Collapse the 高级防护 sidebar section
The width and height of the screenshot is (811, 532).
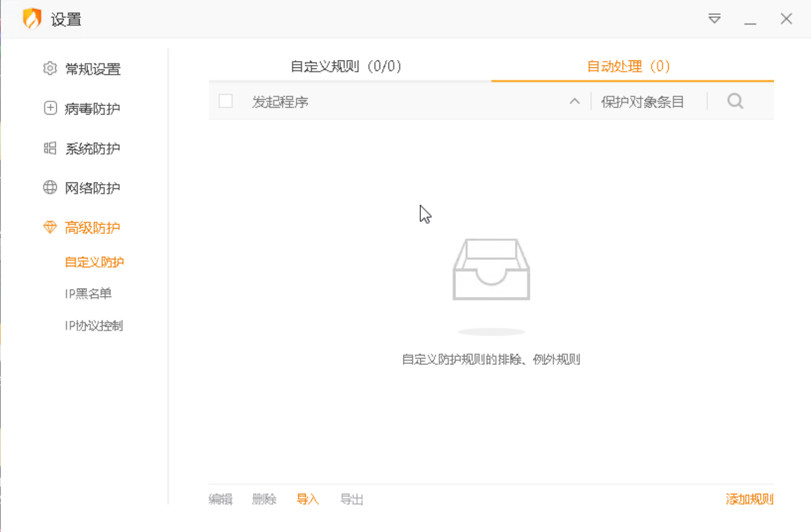tap(92, 228)
